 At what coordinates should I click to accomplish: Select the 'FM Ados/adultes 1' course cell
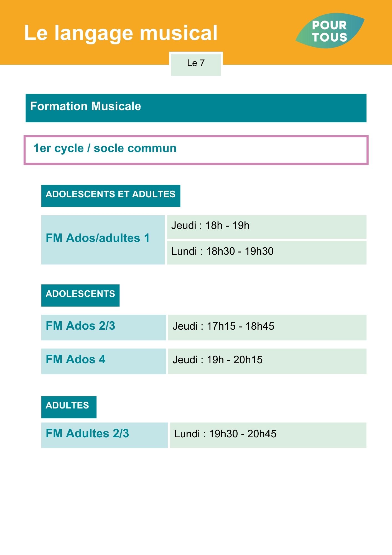pos(103,240)
